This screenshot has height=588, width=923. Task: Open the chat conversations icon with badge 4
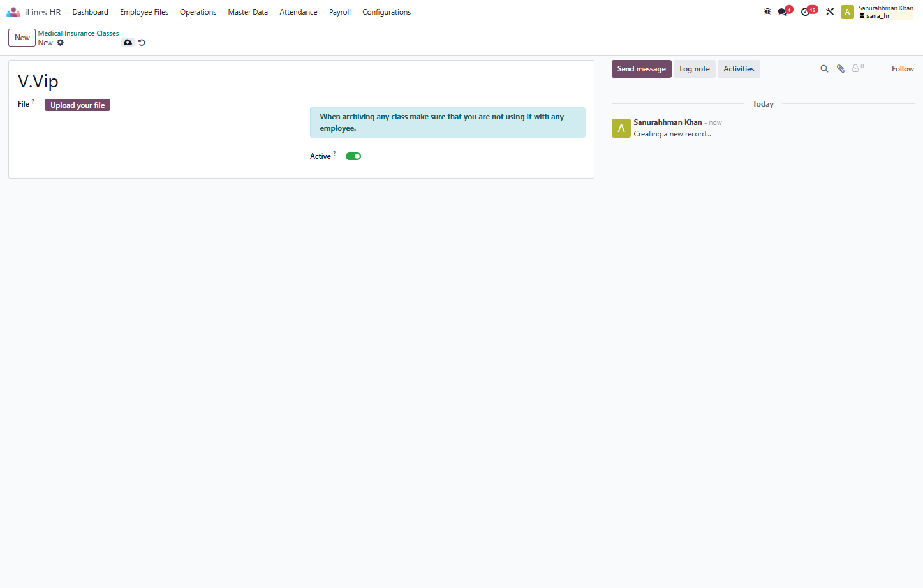(784, 11)
